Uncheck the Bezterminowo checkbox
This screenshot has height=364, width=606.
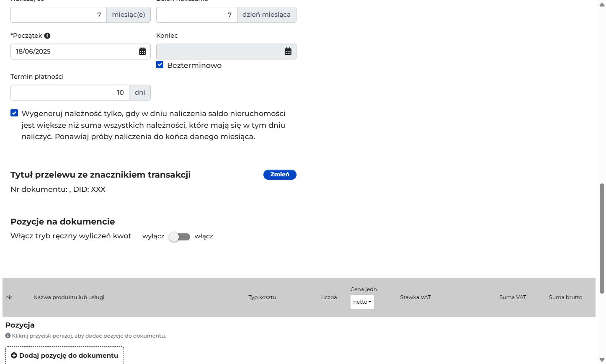coord(160,65)
